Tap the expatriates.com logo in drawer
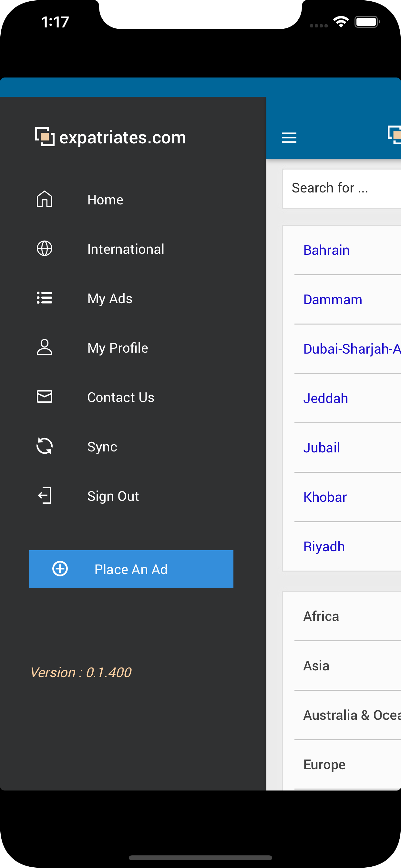Image resolution: width=401 pixels, height=868 pixels. pos(110,137)
